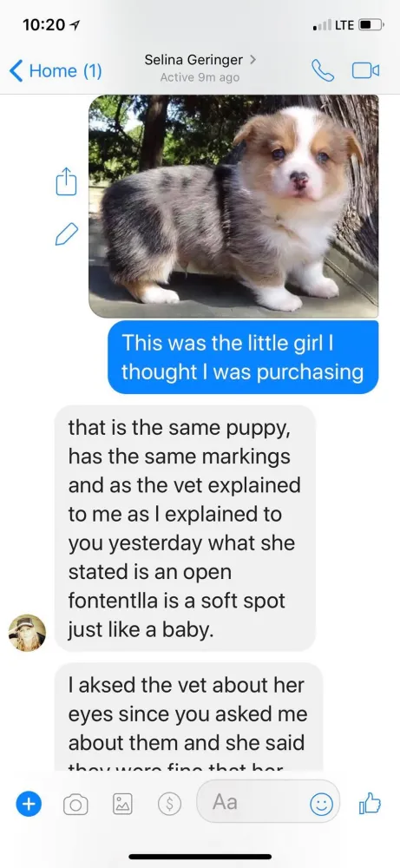Tap the dollar sign payments icon
Viewport: 400px width, 868px height.
[x=169, y=804]
